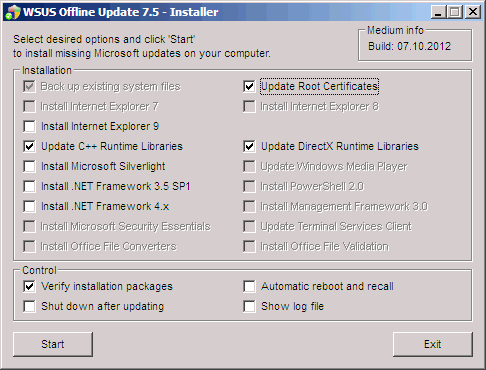The width and height of the screenshot is (486, 370).
Task: Close the WSUS Offline Update window
Action: pos(473,12)
